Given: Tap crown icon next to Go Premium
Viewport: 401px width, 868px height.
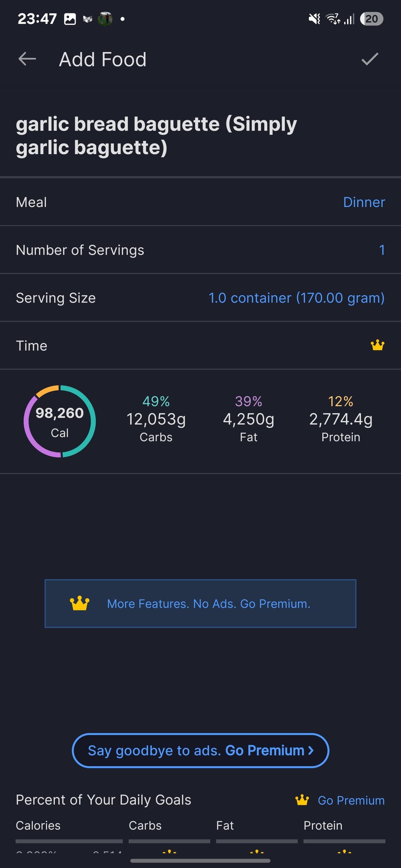Looking at the screenshot, I should (x=302, y=800).
